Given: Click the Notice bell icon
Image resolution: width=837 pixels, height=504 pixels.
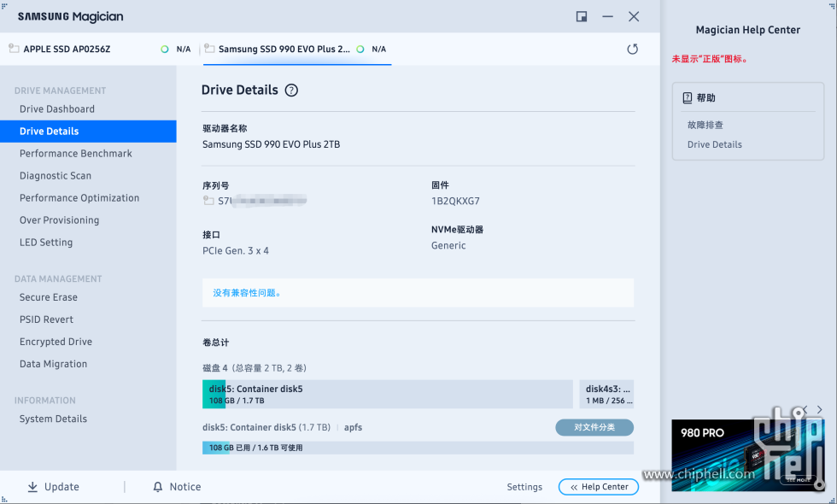Looking at the screenshot, I should point(158,486).
